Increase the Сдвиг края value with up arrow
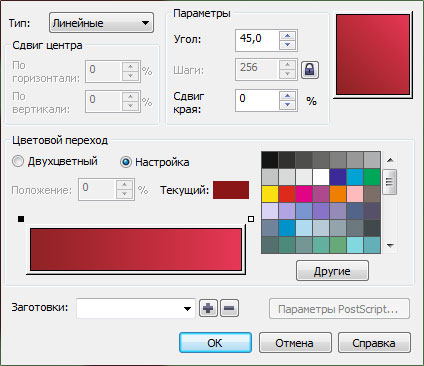Viewport: 424px width, 366px height. click(287, 96)
